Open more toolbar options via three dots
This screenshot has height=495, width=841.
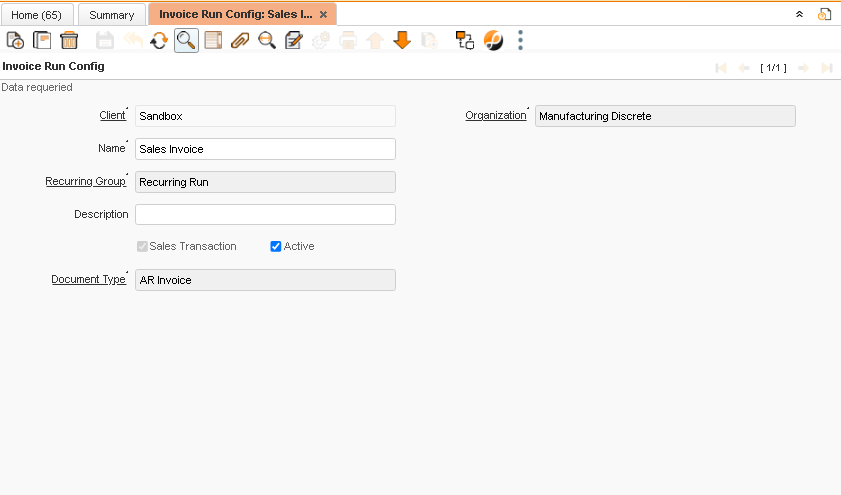[x=520, y=40]
